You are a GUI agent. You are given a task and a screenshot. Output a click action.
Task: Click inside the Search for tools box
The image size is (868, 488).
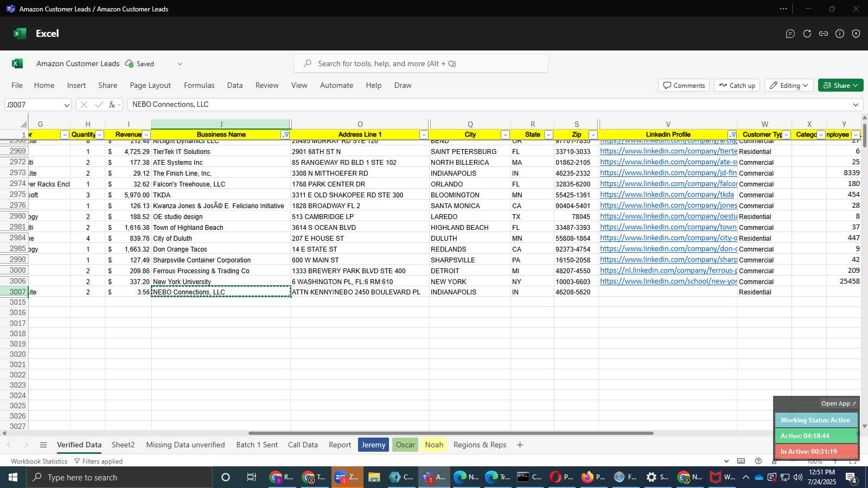(x=421, y=63)
